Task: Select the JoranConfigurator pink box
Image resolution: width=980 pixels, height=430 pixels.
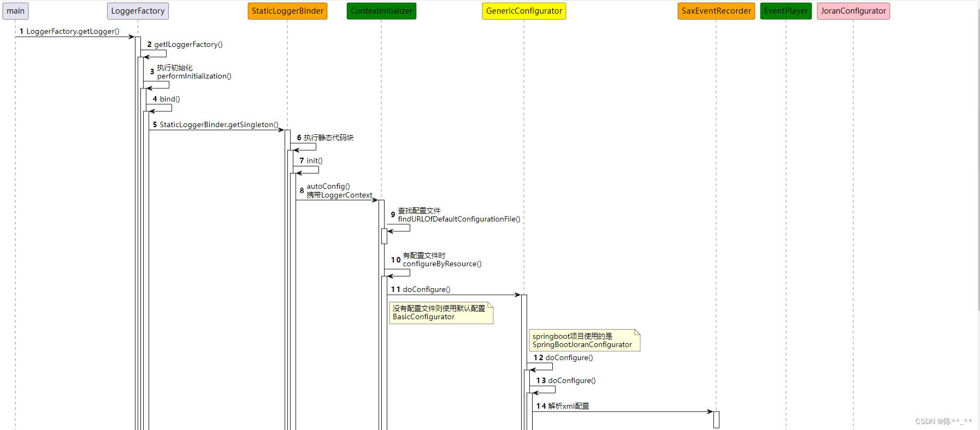Action: (x=853, y=11)
